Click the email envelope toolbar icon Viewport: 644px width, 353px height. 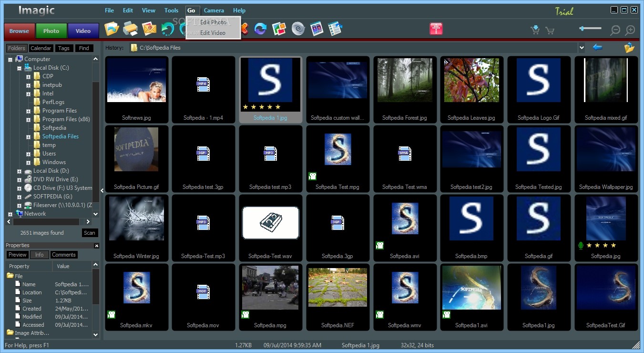pyautogui.click(x=149, y=29)
